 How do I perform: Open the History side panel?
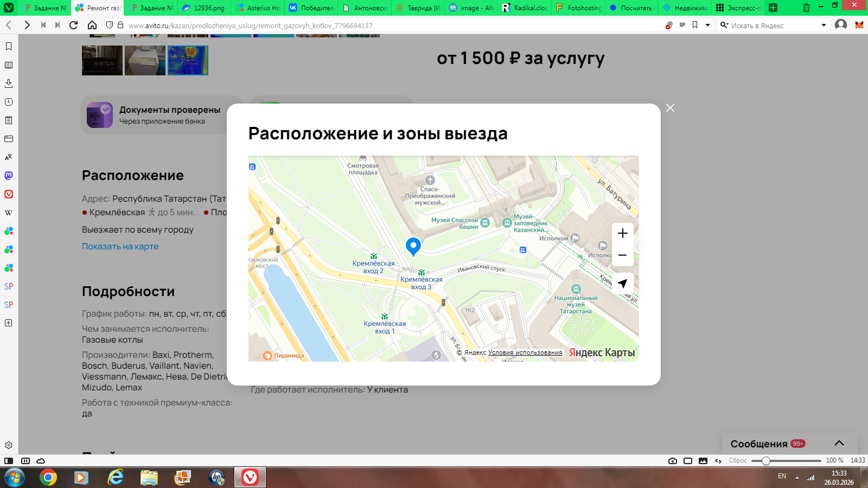click(9, 102)
